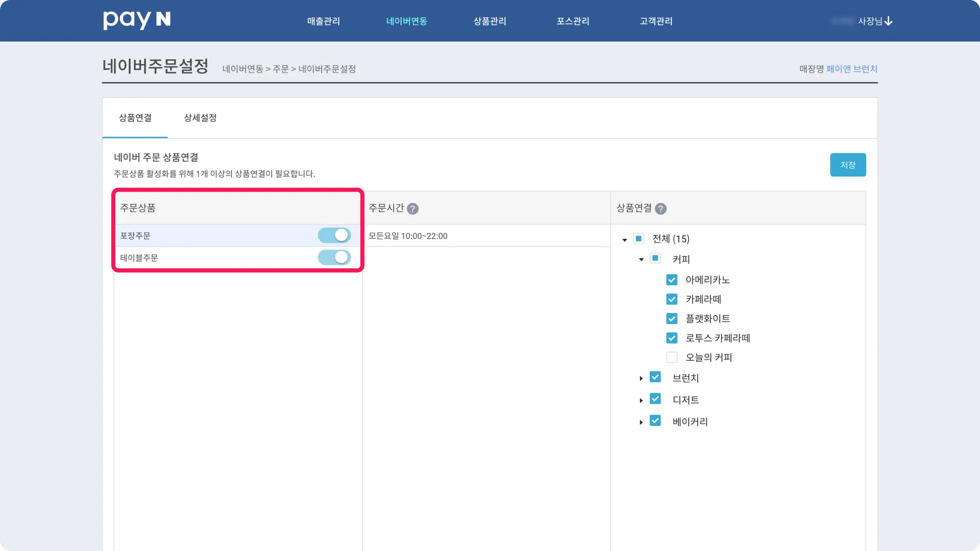The width and height of the screenshot is (980, 551).
Task: Select the 모든요일 10:00~22:00 time row
Action: point(486,236)
